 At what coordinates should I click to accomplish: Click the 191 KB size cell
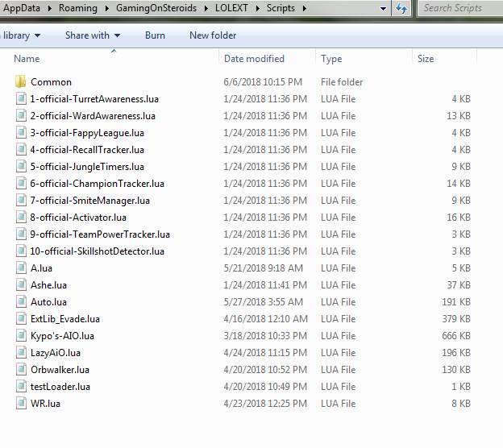[456, 302]
